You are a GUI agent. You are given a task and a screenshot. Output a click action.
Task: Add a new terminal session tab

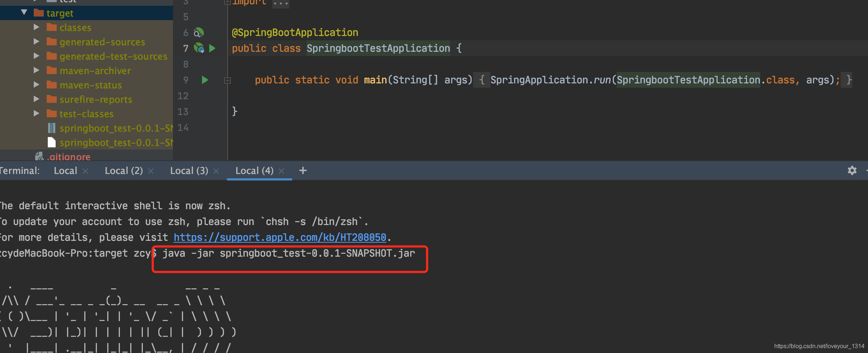(303, 170)
